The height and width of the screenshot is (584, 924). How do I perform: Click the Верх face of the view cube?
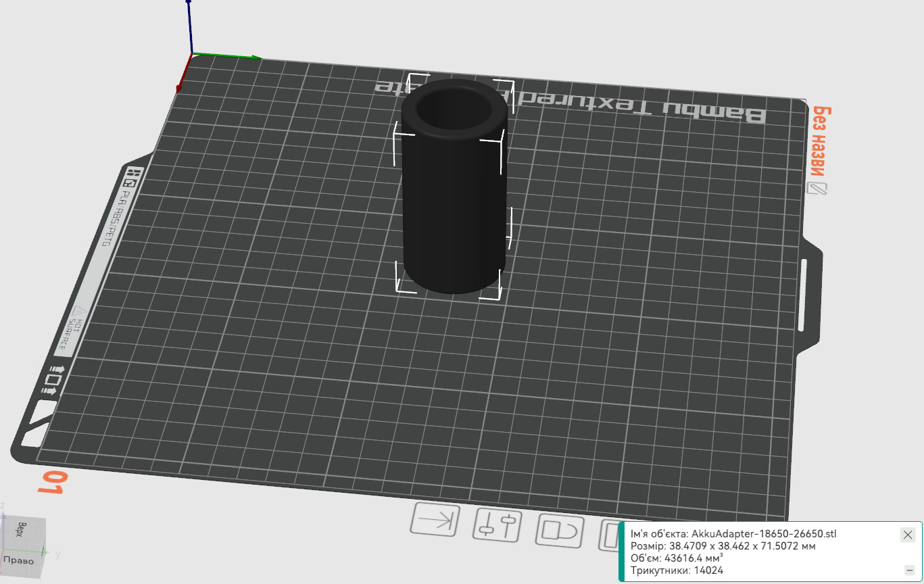(22, 529)
